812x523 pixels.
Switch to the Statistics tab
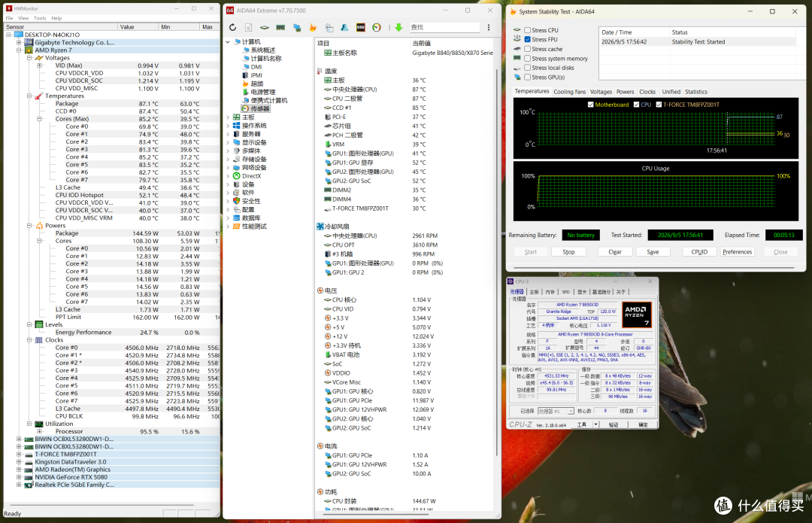point(696,92)
